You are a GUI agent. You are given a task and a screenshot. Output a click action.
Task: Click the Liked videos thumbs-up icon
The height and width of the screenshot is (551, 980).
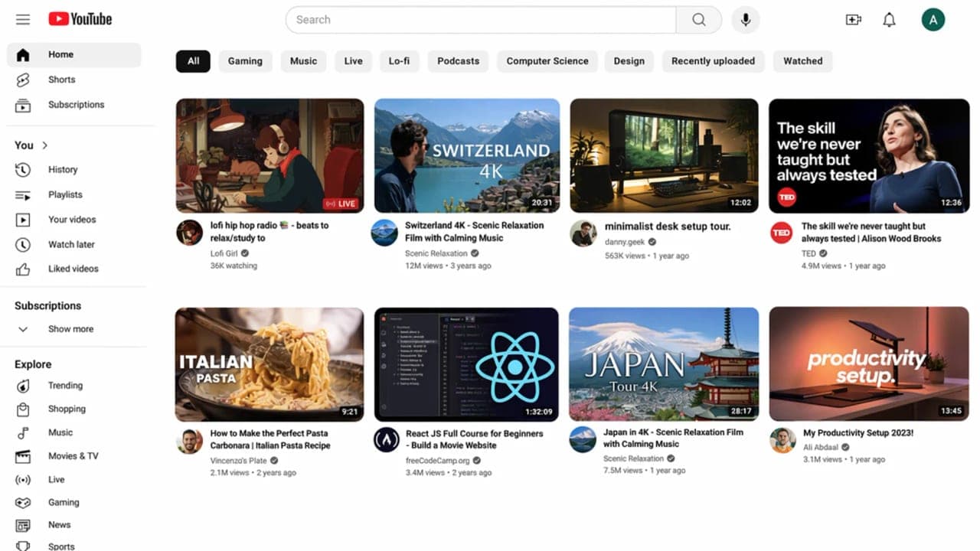[23, 269]
